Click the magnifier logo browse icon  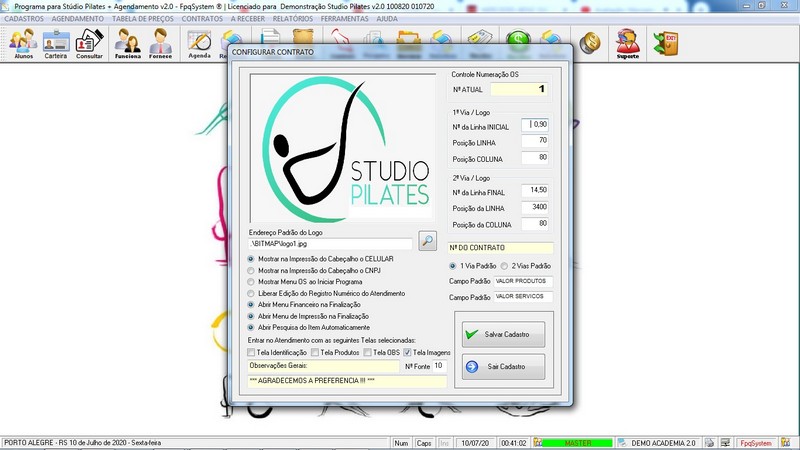pos(428,240)
